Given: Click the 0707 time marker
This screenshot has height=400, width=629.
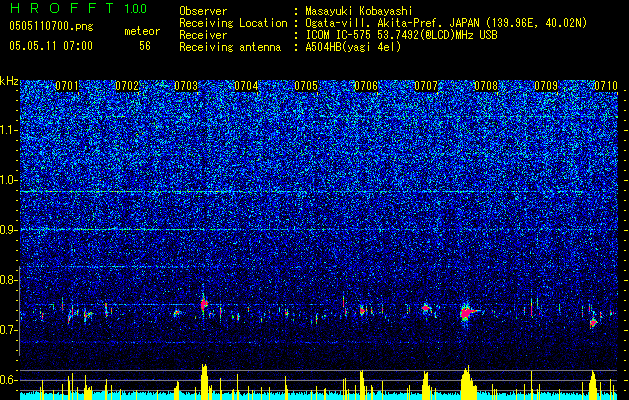Looking at the screenshot, I should [426, 86].
